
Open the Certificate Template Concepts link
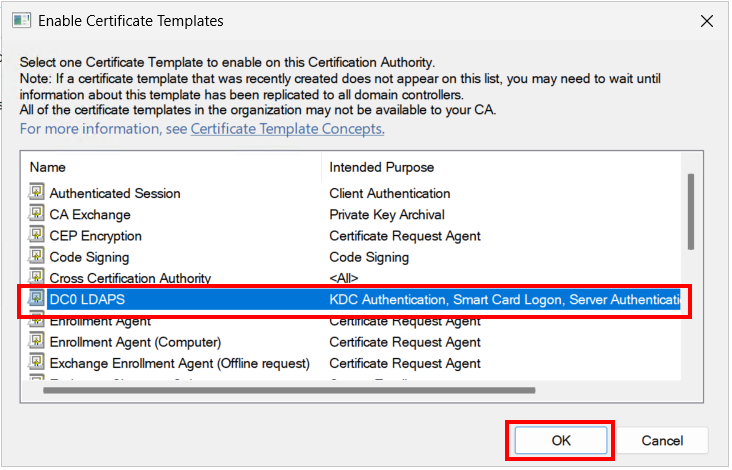coord(288,129)
